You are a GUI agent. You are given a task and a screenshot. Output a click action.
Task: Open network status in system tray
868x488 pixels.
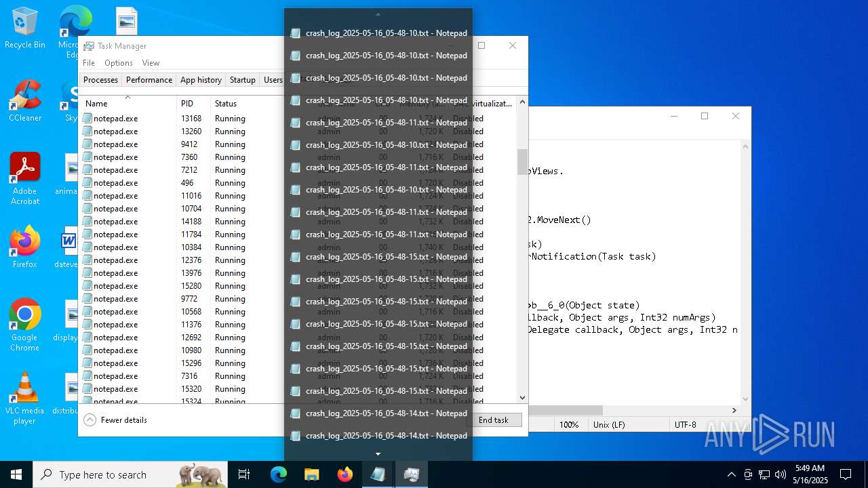click(x=764, y=474)
